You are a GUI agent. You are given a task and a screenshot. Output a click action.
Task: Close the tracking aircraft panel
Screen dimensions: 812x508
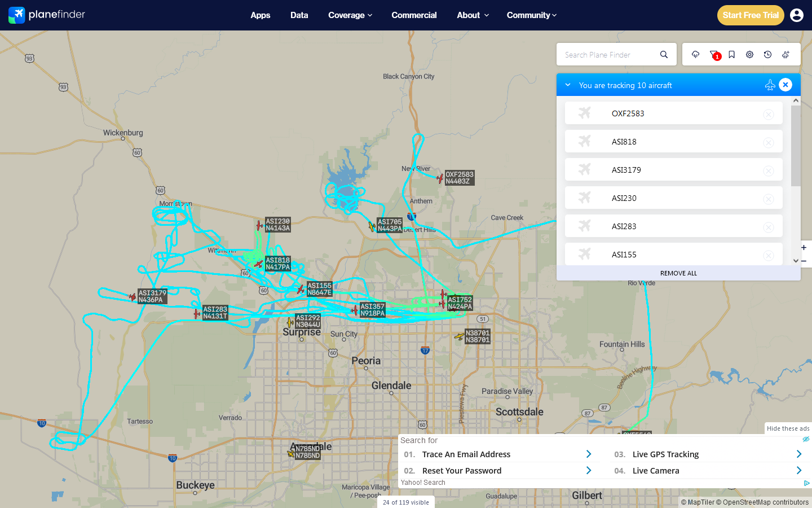[785, 85]
